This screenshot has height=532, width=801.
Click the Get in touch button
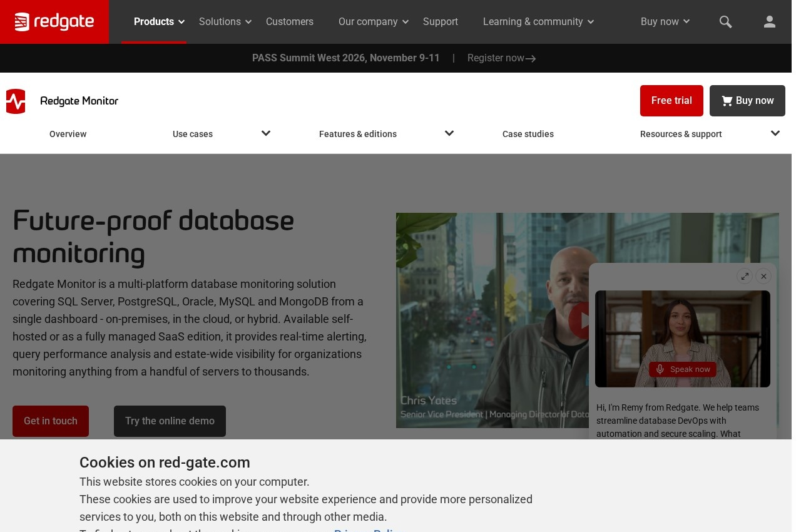51,421
